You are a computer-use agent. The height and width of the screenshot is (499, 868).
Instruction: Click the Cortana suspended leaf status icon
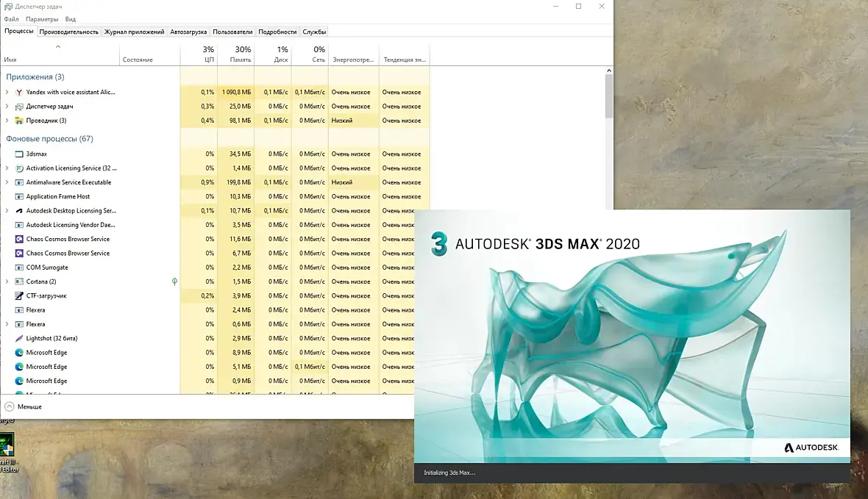click(x=174, y=281)
